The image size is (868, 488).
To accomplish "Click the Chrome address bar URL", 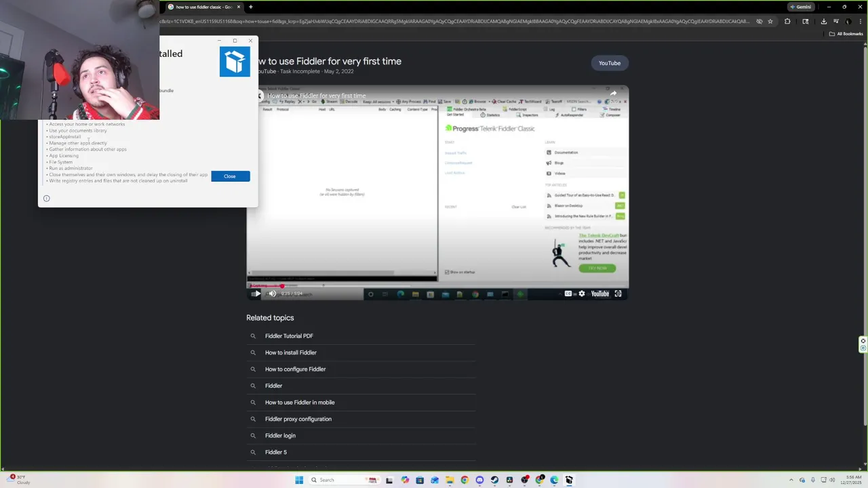I will [x=454, y=21].
